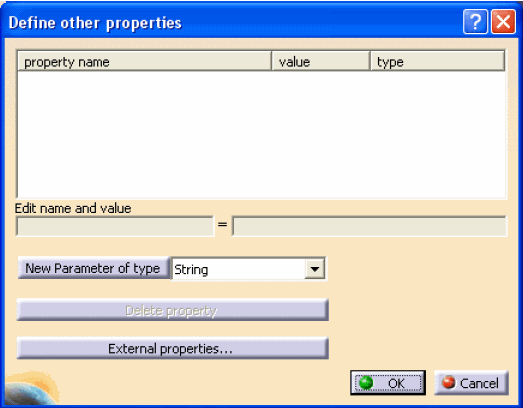Confirm with the OK button
Screen dimensions: 523x408
[x=388, y=383]
